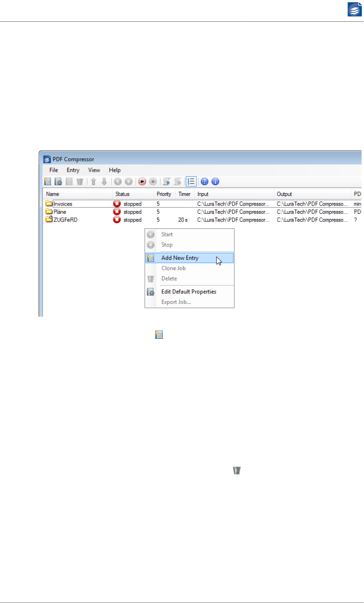
Task: Click the trash can Delete toolbar icon
Action: (x=80, y=182)
